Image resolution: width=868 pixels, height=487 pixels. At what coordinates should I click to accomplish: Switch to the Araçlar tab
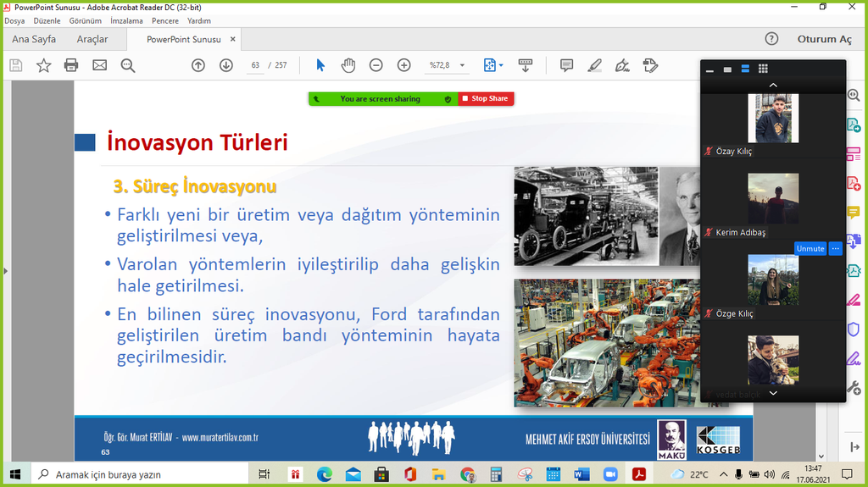(x=92, y=39)
